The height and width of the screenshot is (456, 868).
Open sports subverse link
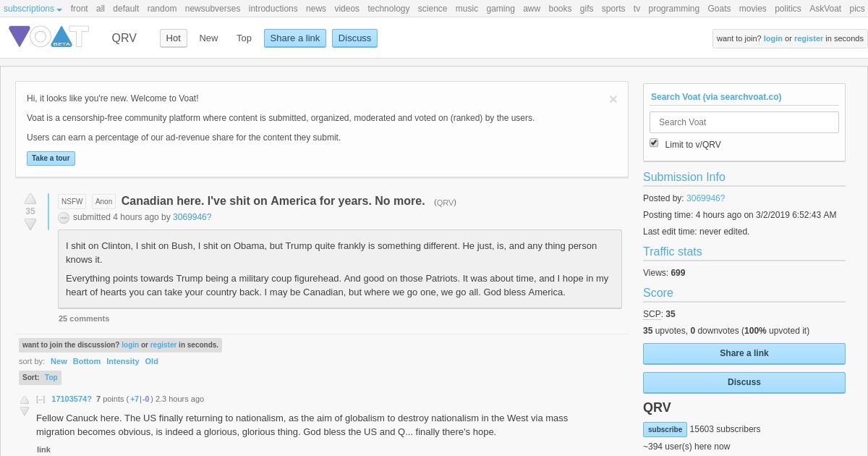tap(613, 9)
